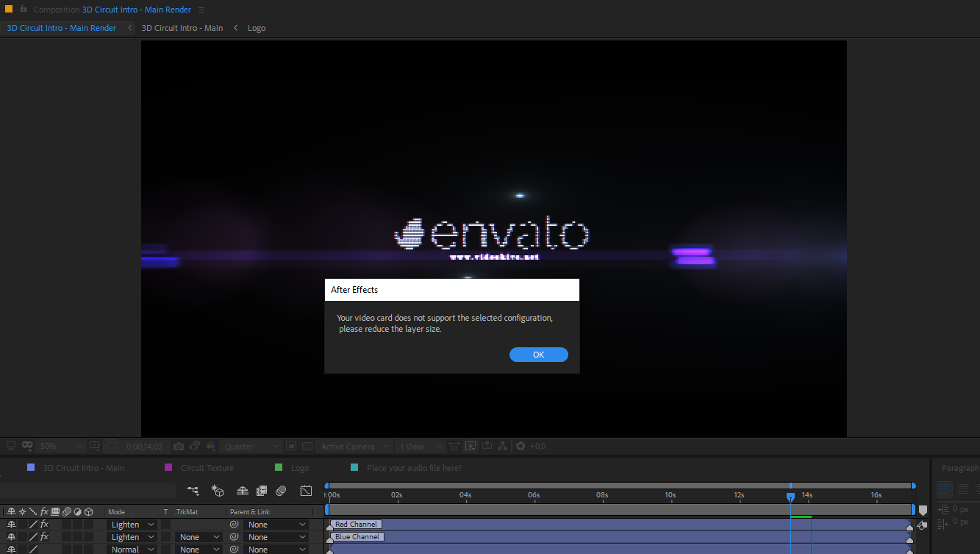Click the Mode column header

click(x=117, y=511)
